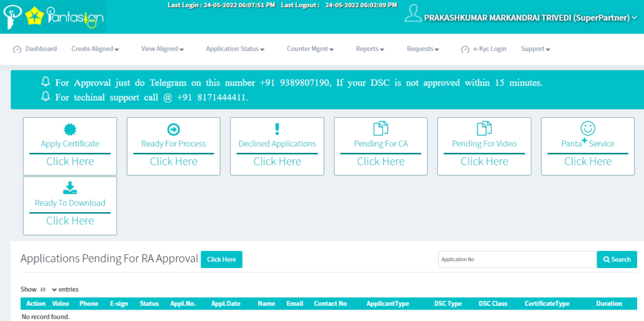Sort by the ApplicantType column header

coord(387,304)
